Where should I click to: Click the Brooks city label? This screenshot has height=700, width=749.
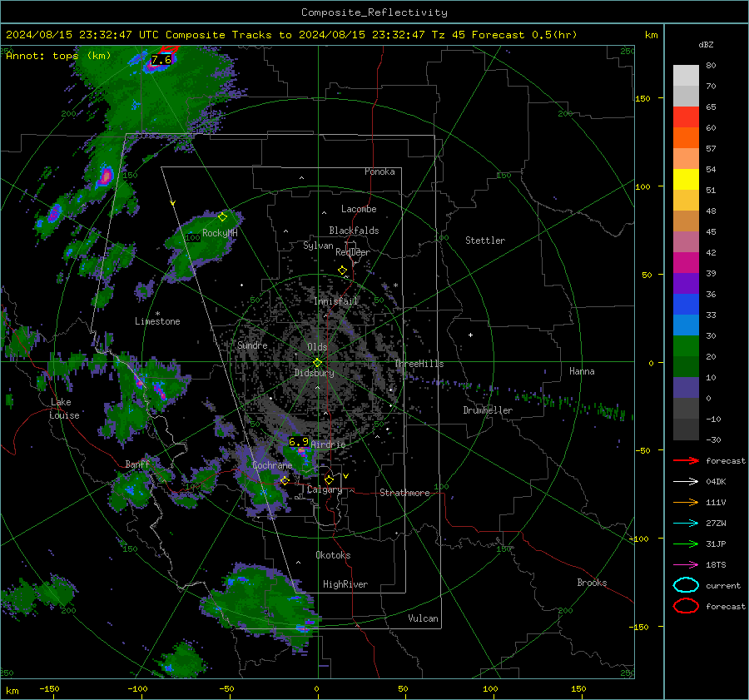click(592, 583)
